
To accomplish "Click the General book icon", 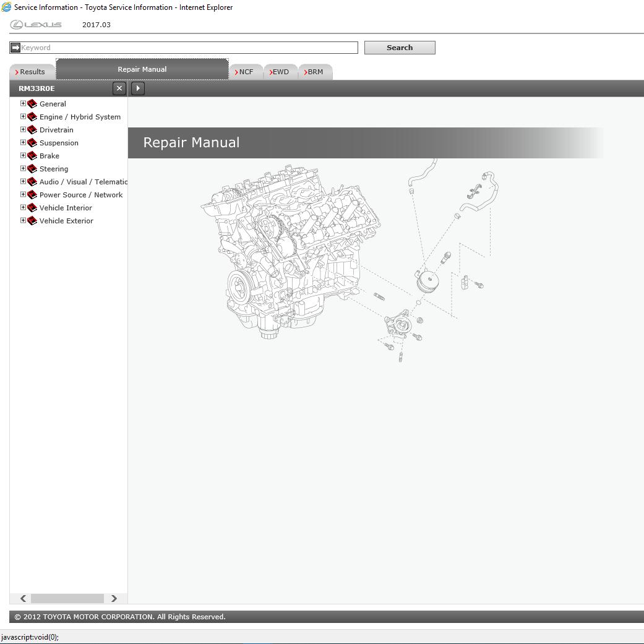I will coord(32,104).
